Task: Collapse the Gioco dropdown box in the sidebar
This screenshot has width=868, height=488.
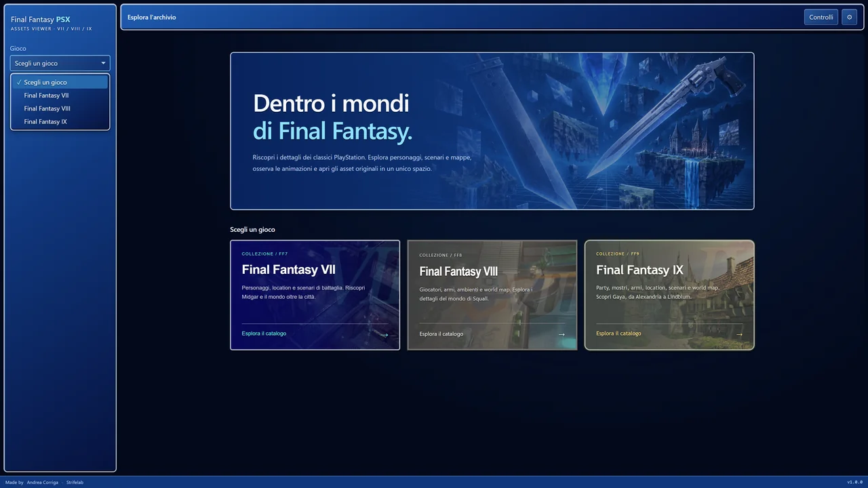Action: pos(60,63)
